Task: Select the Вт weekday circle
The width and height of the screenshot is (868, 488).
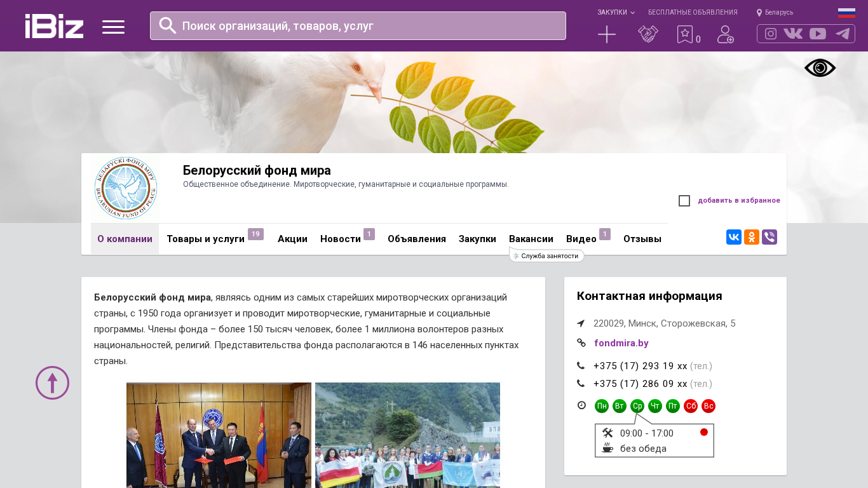Action: click(620, 406)
